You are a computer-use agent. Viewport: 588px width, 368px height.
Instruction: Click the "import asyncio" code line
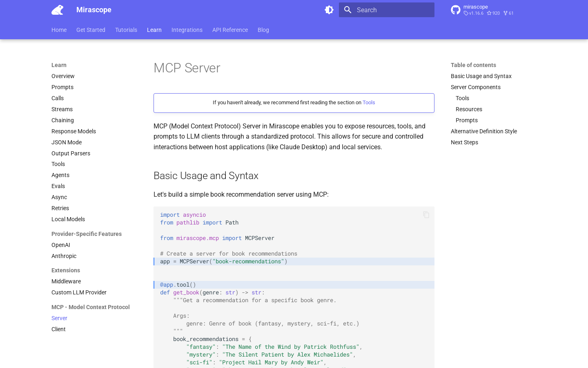pos(183,215)
